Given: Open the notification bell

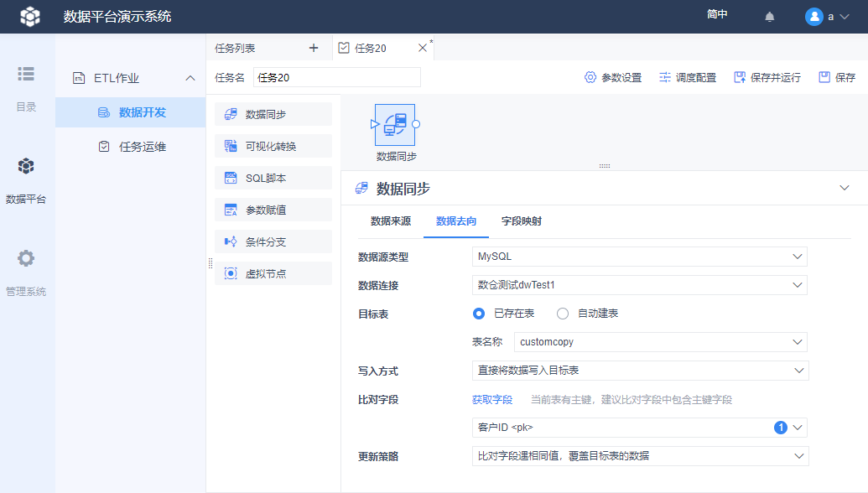Looking at the screenshot, I should pos(770,17).
